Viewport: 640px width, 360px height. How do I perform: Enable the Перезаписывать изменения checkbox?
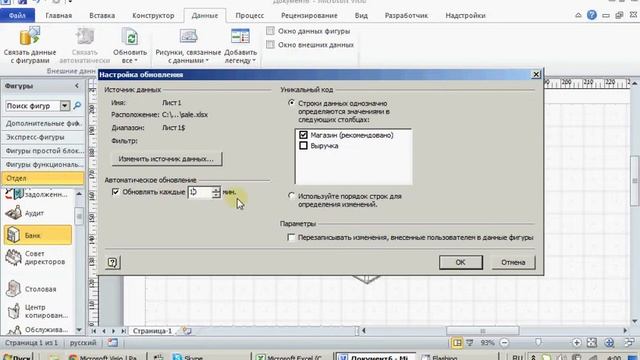[291, 237]
